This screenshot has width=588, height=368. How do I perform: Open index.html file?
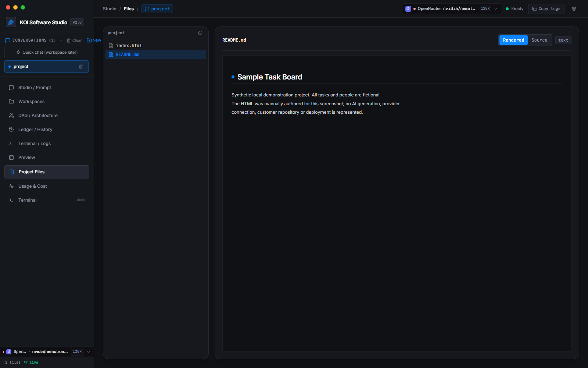point(156,46)
